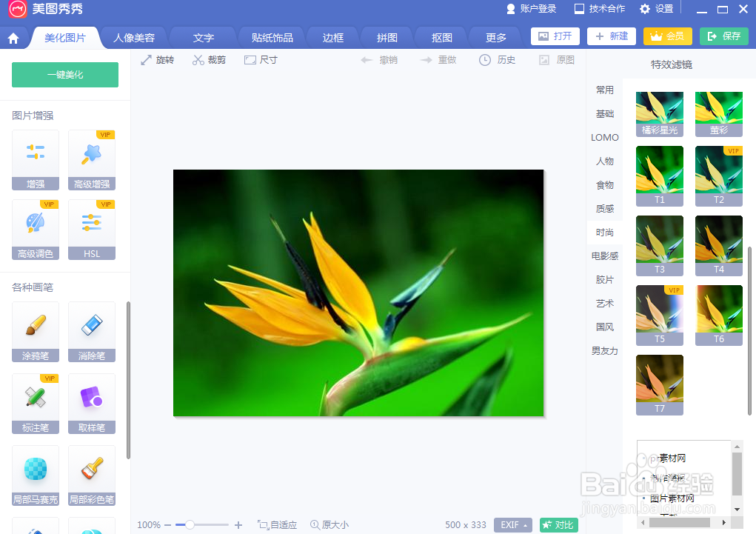Click 原大小 original size
The height and width of the screenshot is (534, 756).
(x=330, y=525)
